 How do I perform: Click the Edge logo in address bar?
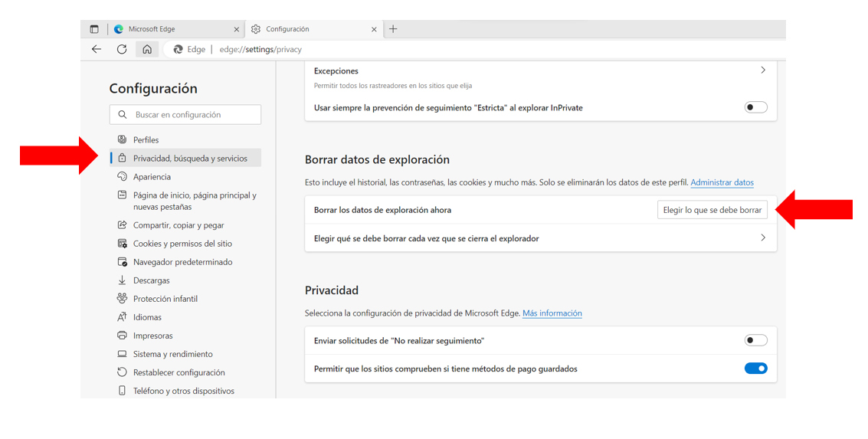click(x=179, y=49)
